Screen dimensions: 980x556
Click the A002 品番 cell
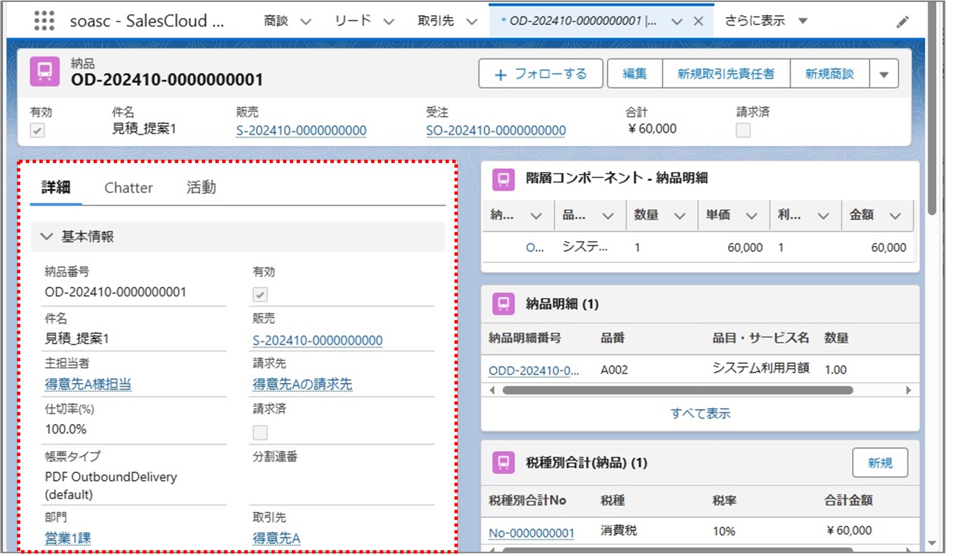(614, 370)
